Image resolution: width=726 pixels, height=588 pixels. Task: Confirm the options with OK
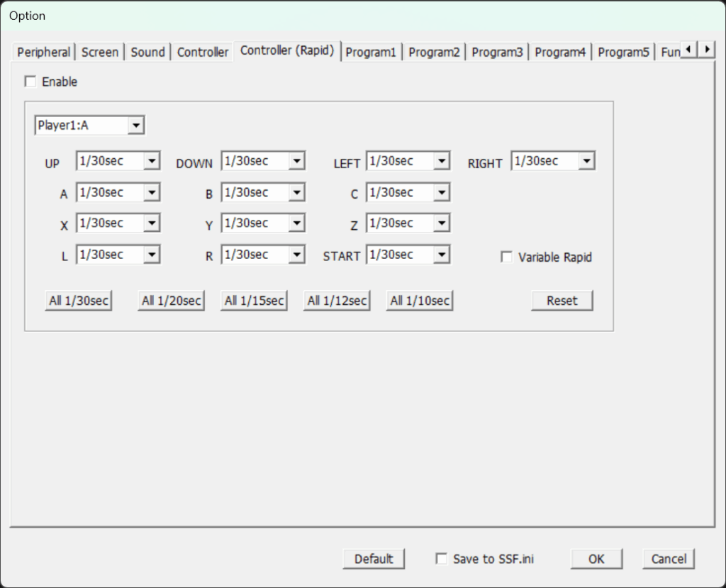[x=596, y=559]
